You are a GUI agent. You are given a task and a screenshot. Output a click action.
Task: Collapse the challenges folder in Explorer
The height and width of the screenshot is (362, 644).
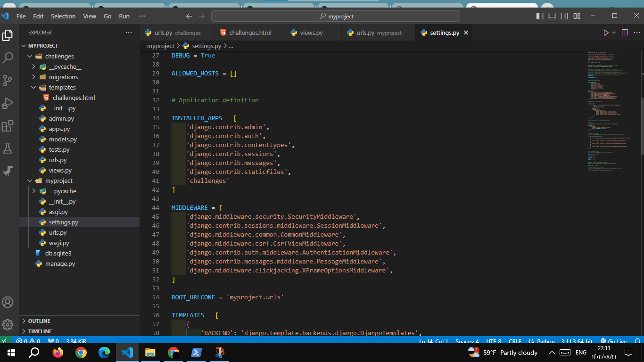pyautogui.click(x=59, y=56)
